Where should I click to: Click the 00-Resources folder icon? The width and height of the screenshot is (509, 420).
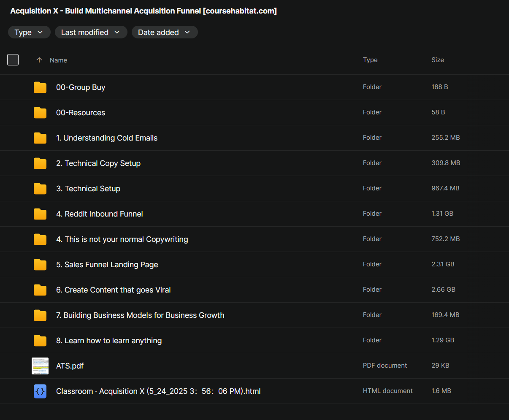[40, 113]
